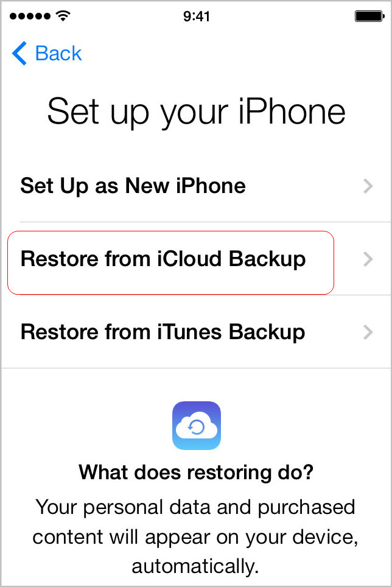Choose Restore from iTunes Backup
The image size is (392, 587).
pyautogui.click(x=197, y=332)
